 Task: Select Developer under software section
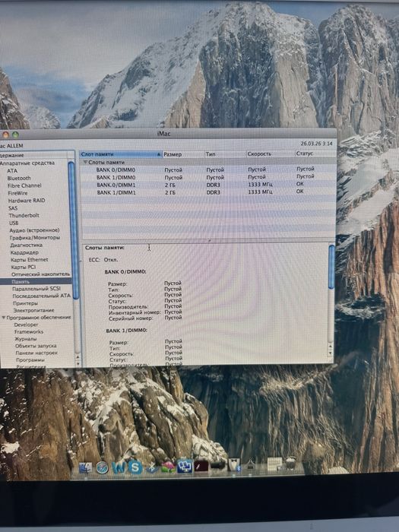point(27,325)
